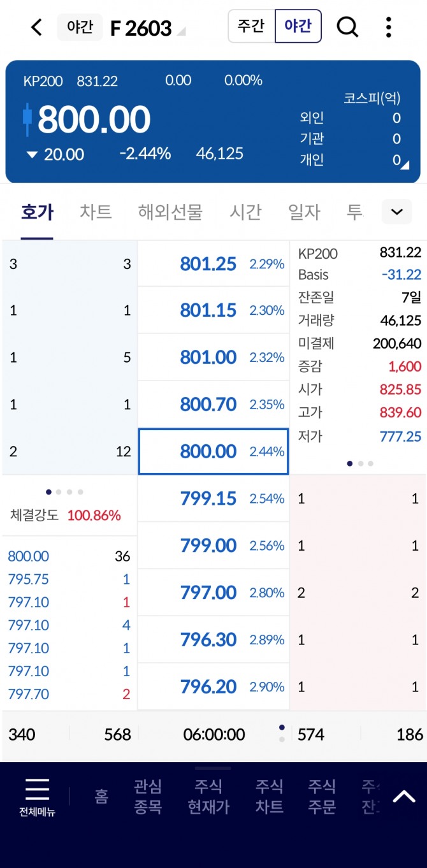Open the three-dot more options menu

pos(389,27)
